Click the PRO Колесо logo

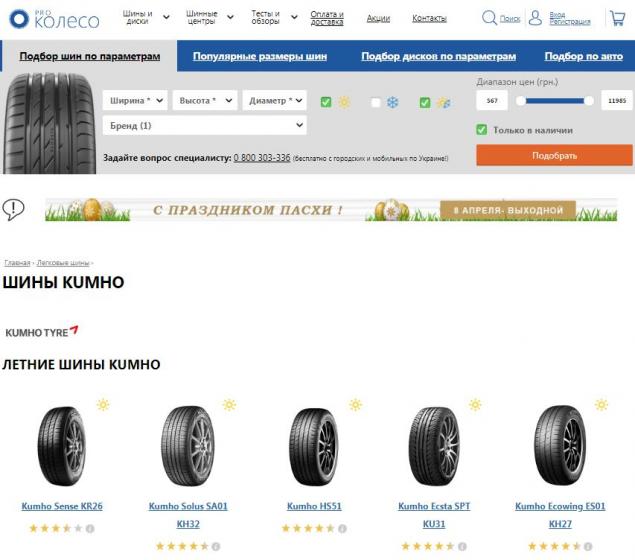coord(54,19)
